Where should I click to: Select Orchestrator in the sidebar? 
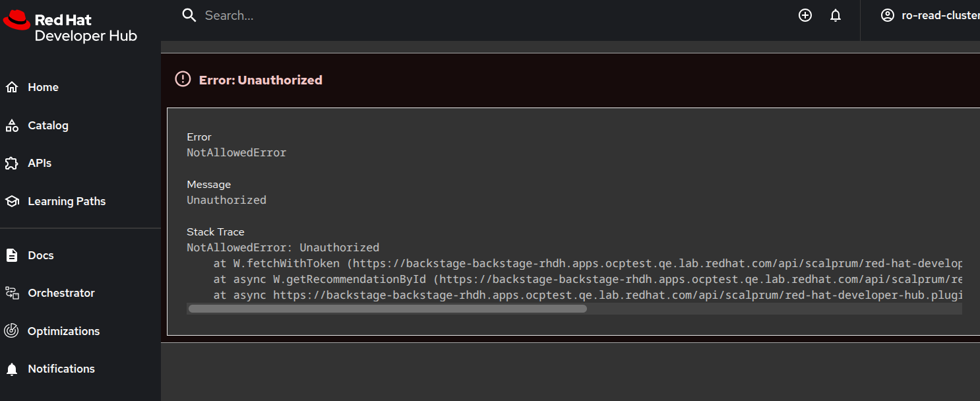61,293
